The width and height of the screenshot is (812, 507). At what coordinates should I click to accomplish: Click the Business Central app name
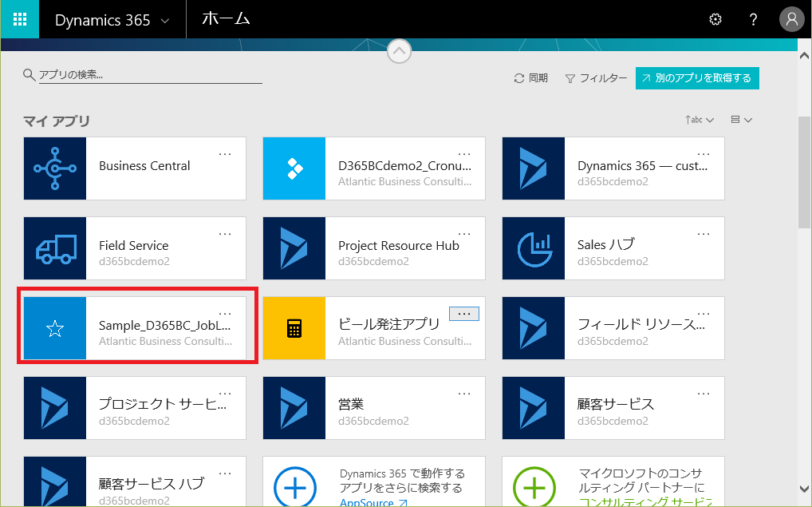(x=144, y=166)
